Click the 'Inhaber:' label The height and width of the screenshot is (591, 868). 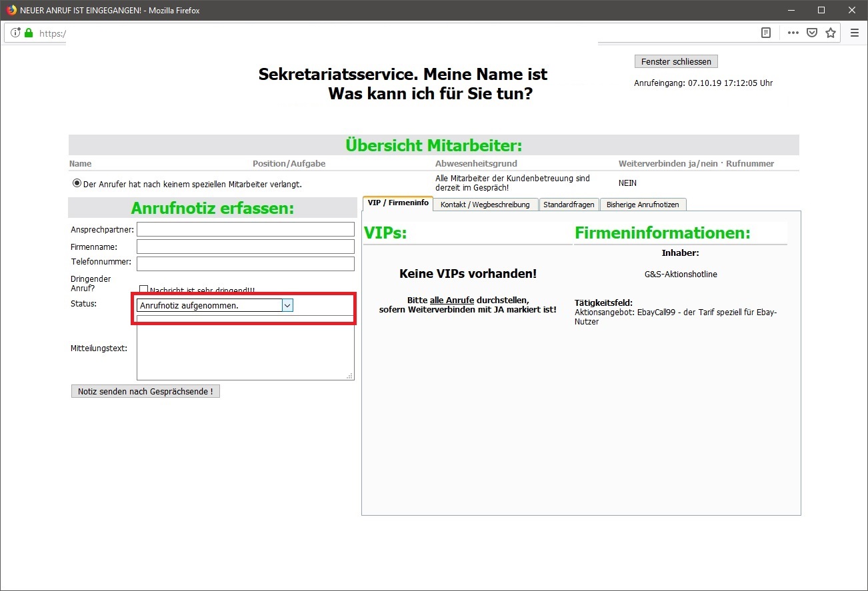[x=681, y=253]
